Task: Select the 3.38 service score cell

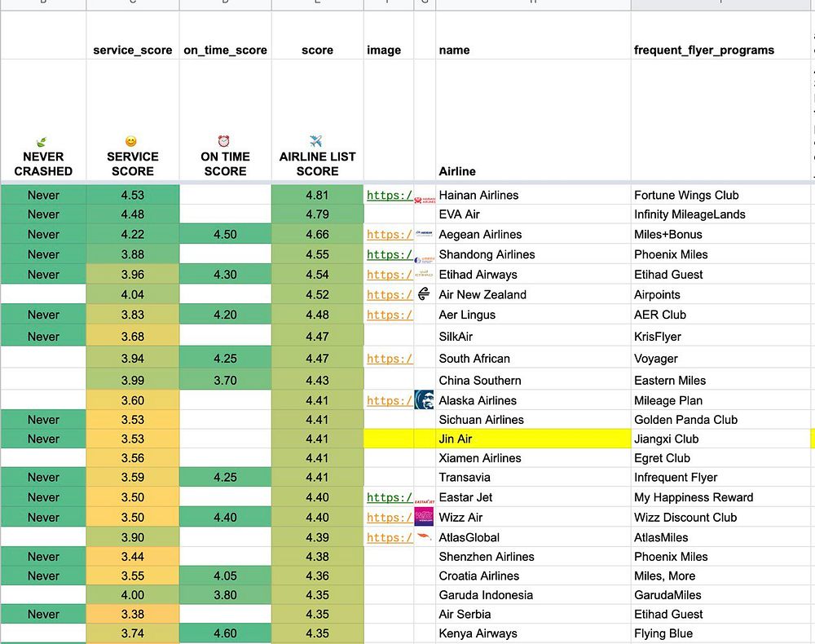Action: pyautogui.click(x=133, y=614)
